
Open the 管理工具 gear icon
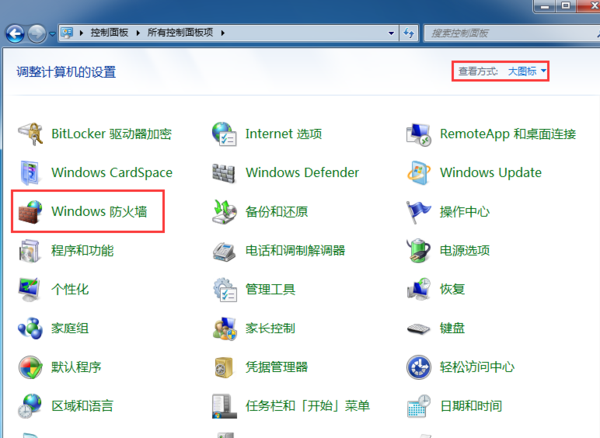[x=225, y=290]
